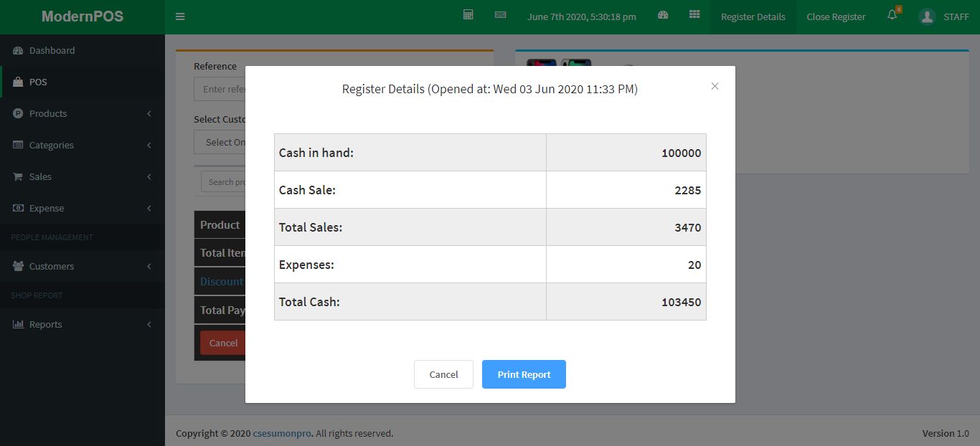Image resolution: width=980 pixels, height=446 pixels.
Task: Click Cancel in the Register Details dialog
Action: [x=443, y=374]
